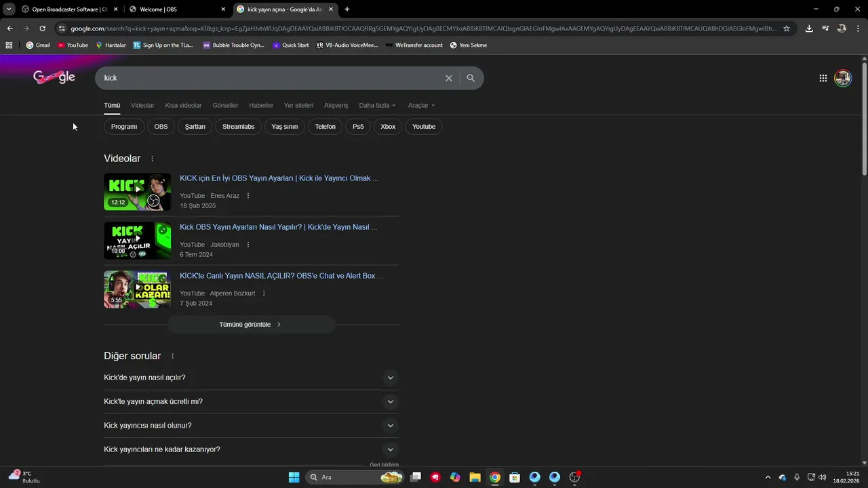Select the Alışveriş search tab

336,105
